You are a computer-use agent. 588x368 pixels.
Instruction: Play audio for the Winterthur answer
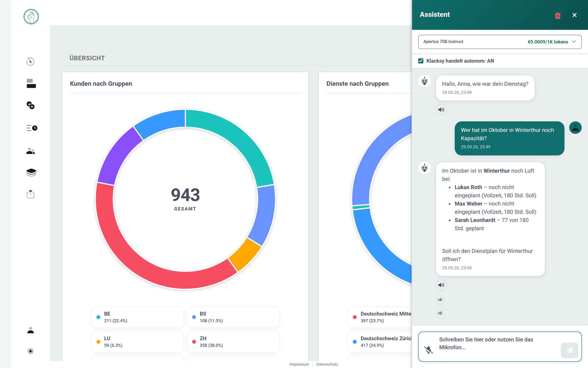(x=441, y=285)
